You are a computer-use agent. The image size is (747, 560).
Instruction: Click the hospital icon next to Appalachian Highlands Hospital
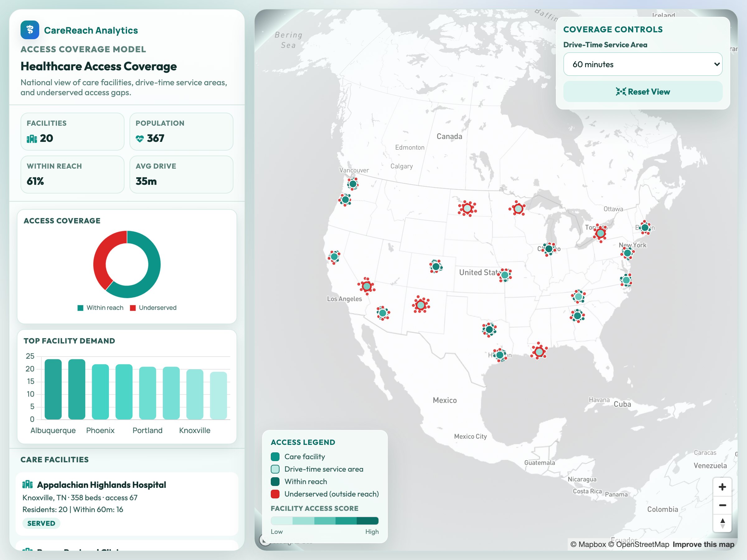tap(27, 485)
